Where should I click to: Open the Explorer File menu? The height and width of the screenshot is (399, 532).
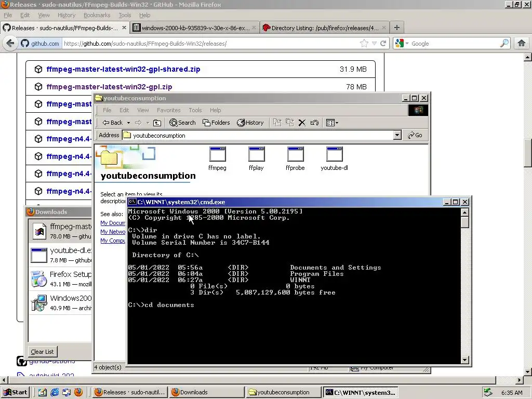tap(107, 110)
